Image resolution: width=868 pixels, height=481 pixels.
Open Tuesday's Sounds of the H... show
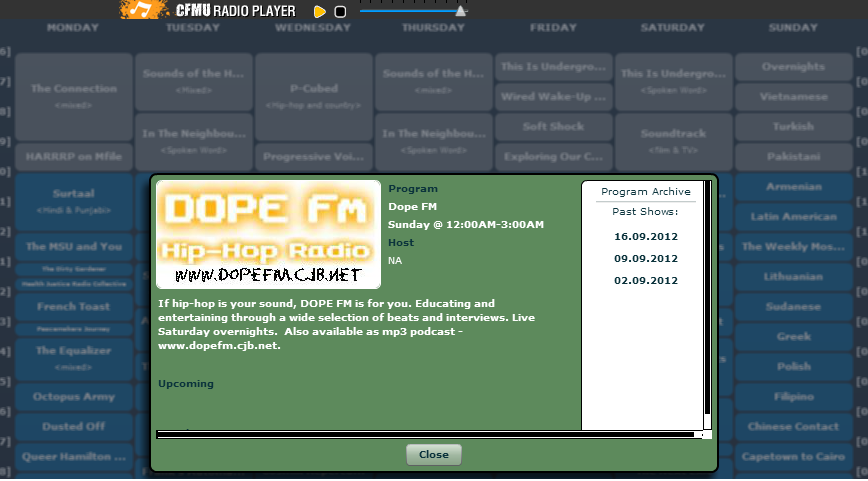pos(194,81)
